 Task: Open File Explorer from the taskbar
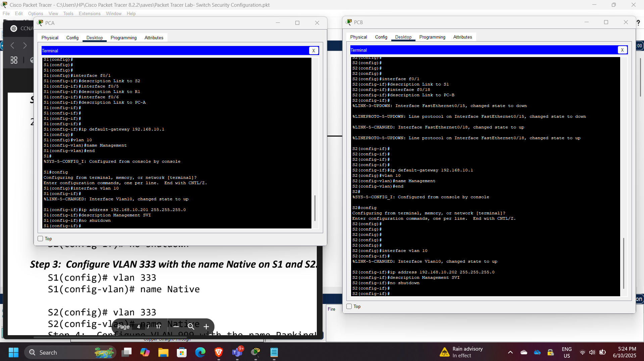[x=163, y=352]
